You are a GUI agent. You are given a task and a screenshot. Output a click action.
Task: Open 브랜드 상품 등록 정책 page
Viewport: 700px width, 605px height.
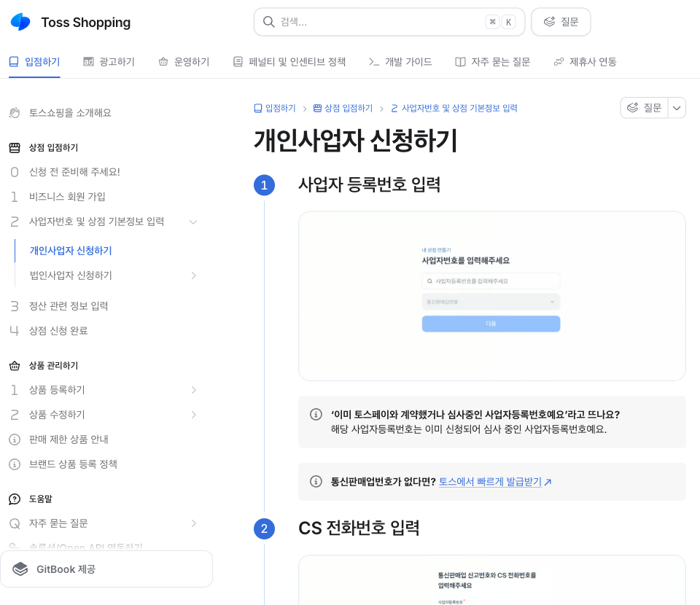[73, 464]
